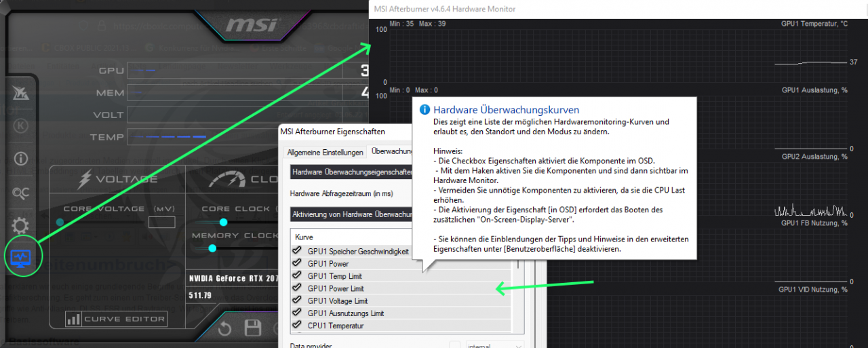This screenshot has height=348, width=868.
Task: Select the GPU1 Ausnutzungs Limit row text
Action: click(x=346, y=313)
